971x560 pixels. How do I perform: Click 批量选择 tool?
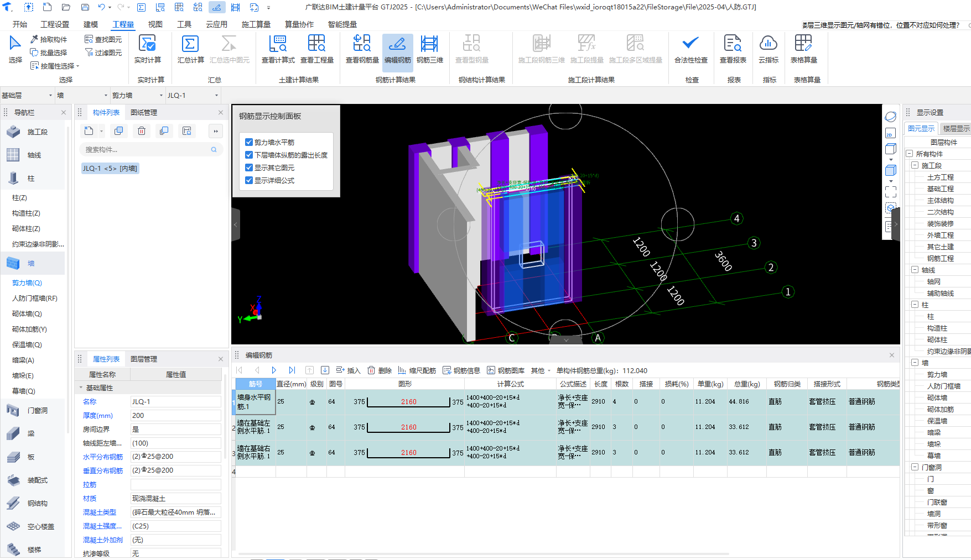pyautogui.click(x=49, y=53)
